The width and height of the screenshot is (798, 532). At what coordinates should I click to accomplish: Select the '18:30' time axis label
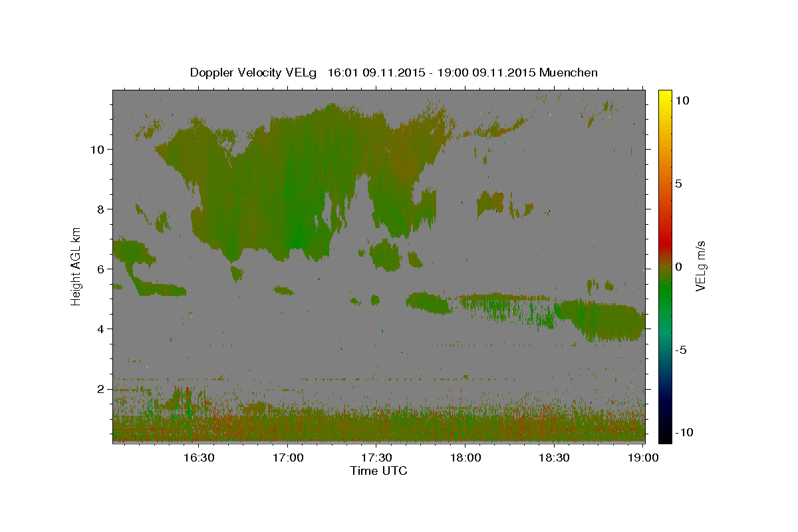pos(555,458)
